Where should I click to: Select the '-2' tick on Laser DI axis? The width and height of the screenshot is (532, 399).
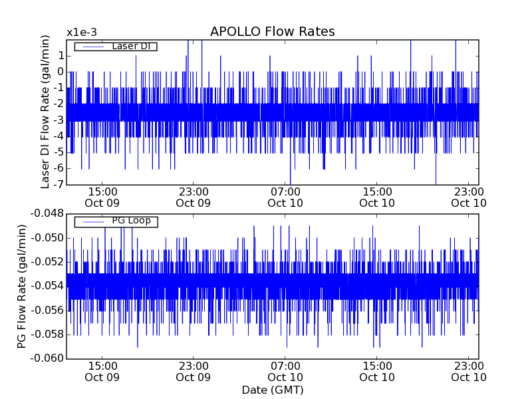(x=59, y=104)
